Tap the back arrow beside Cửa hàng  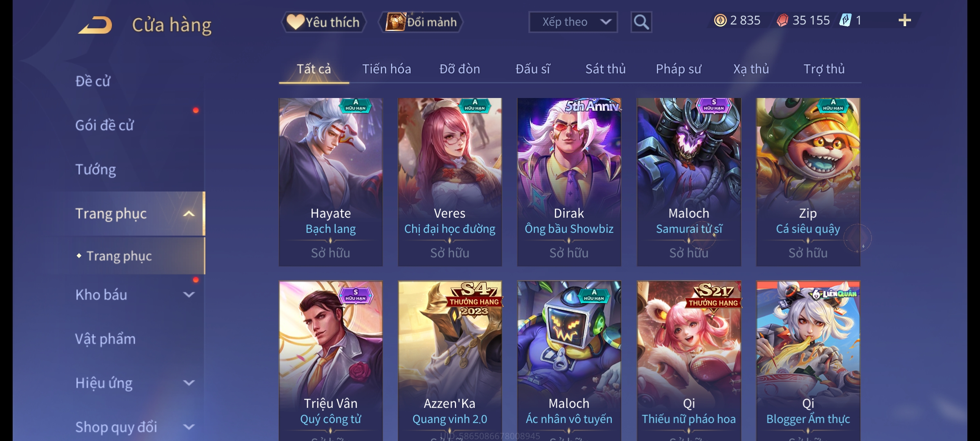click(x=96, y=25)
